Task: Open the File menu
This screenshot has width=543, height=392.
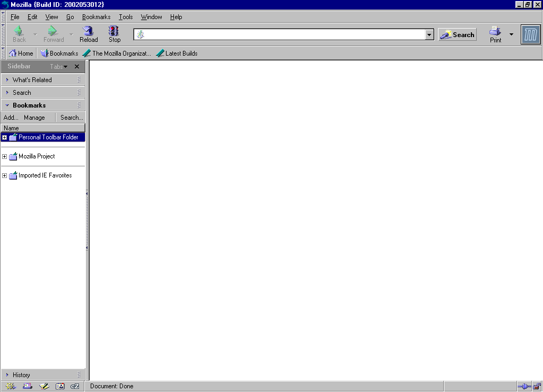Action: pyautogui.click(x=15, y=17)
